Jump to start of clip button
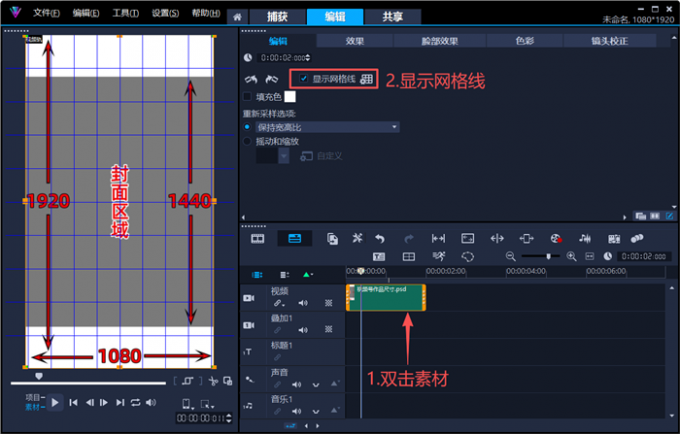Screen dimensions: 680x434 tap(73, 403)
